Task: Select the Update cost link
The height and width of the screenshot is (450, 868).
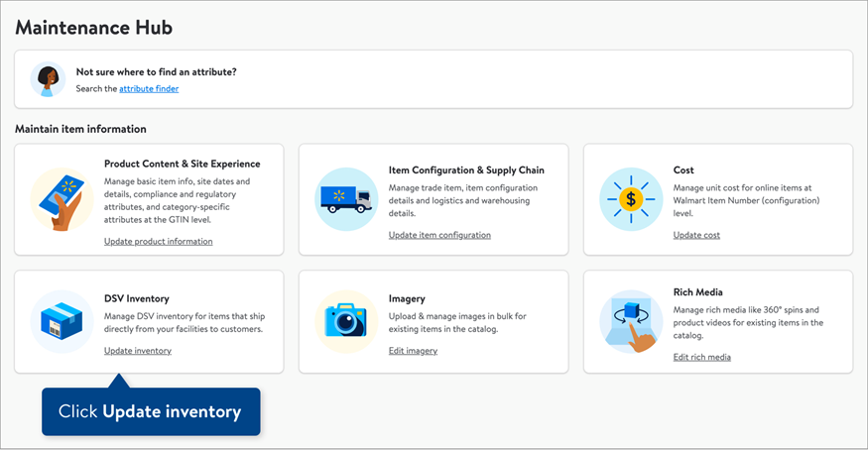Action: (x=696, y=235)
